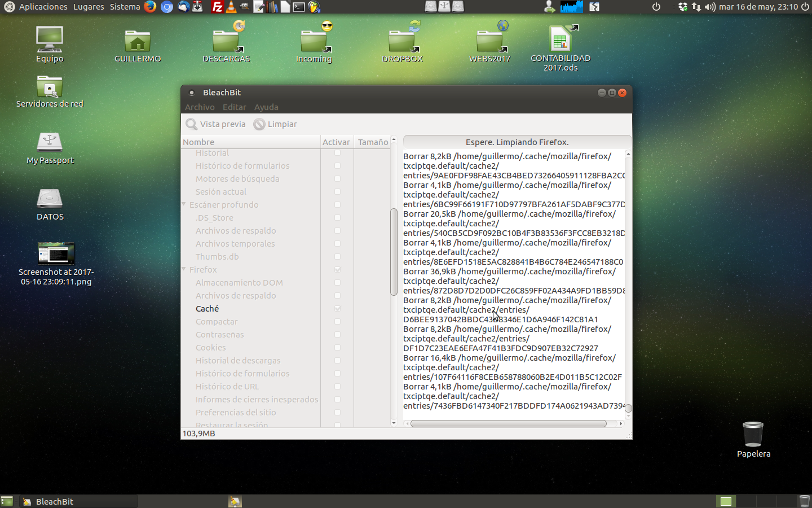The width and height of the screenshot is (812, 508).
Task: Click the BleachBit taskbar button
Action: pyautogui.click(x=79, y=501)
